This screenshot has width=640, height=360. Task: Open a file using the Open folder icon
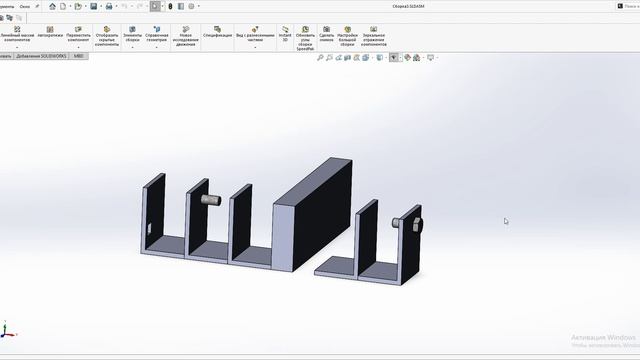click(x=78, y=6)
